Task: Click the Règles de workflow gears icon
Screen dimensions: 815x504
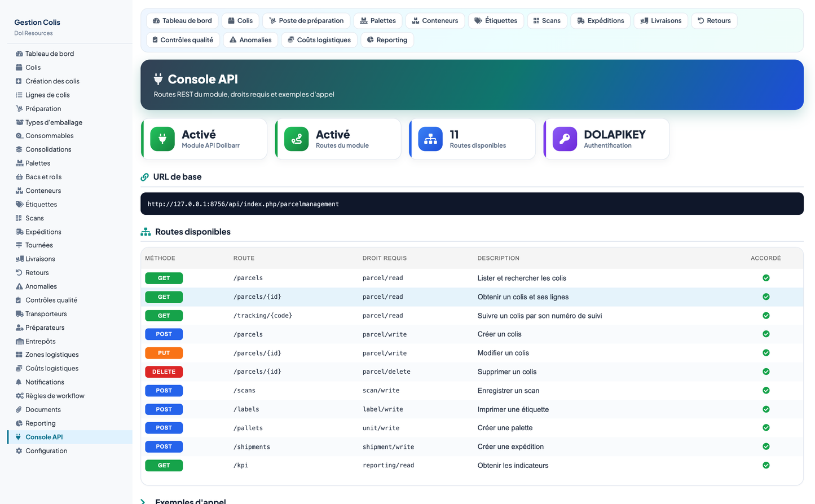Action: pos(19,396)
